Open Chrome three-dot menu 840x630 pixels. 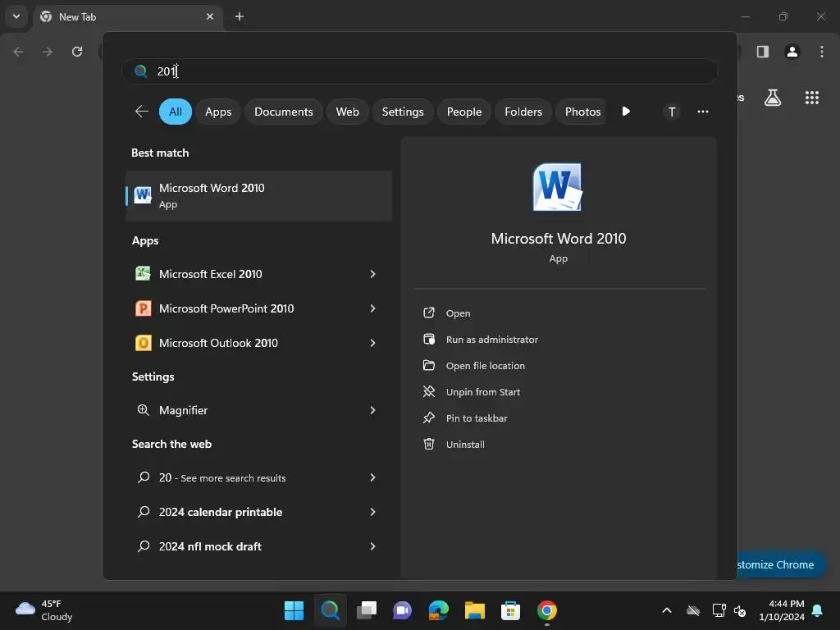tap(822, 52)
